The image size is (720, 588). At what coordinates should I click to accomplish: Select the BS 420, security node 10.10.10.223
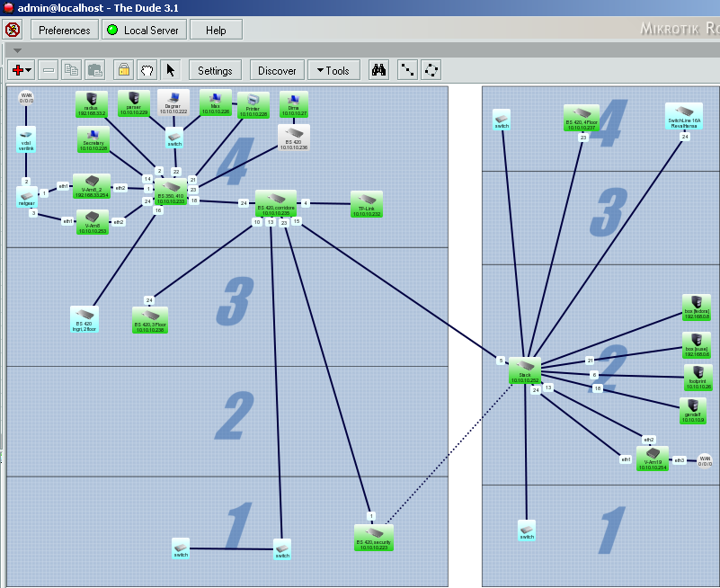[x=374, y=538]
